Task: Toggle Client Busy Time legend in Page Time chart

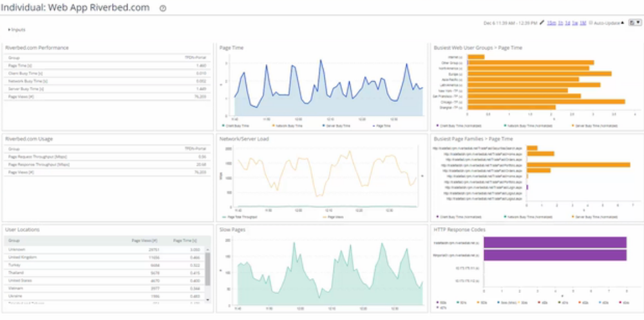Action: [235, 126]
